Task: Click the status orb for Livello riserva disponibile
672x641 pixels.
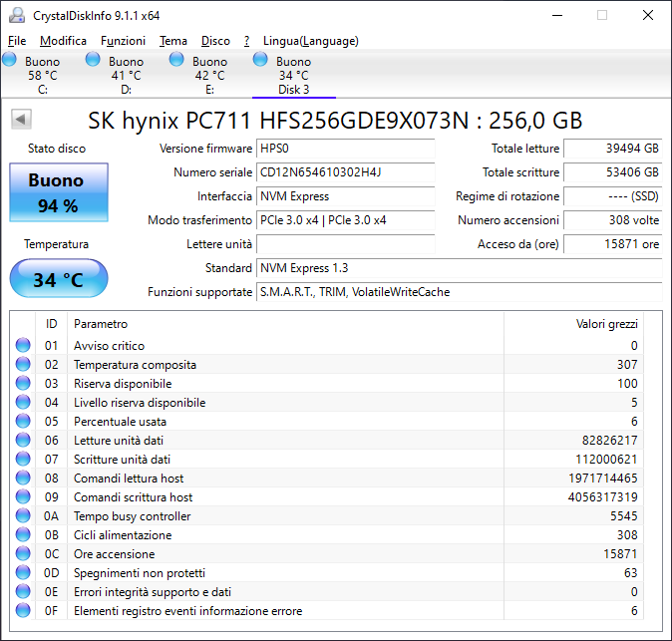Action: coord(23,402)
